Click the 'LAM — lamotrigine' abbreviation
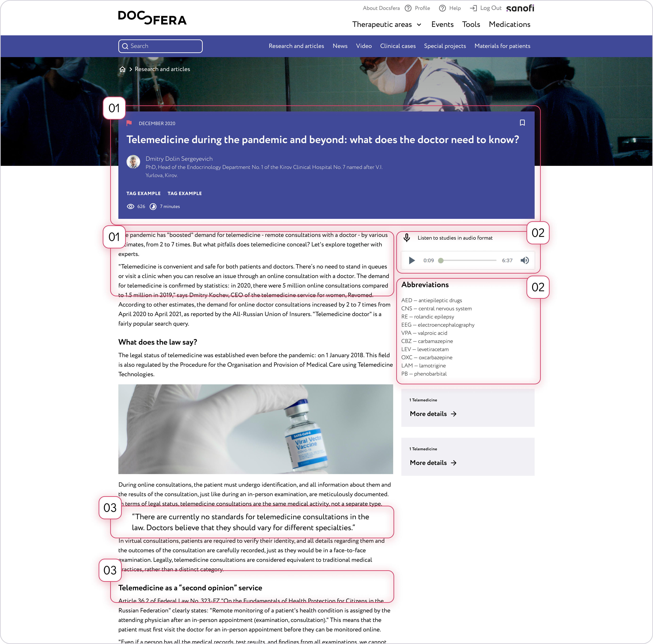Viewport: 653px width, 644px height. click(423, 365)
